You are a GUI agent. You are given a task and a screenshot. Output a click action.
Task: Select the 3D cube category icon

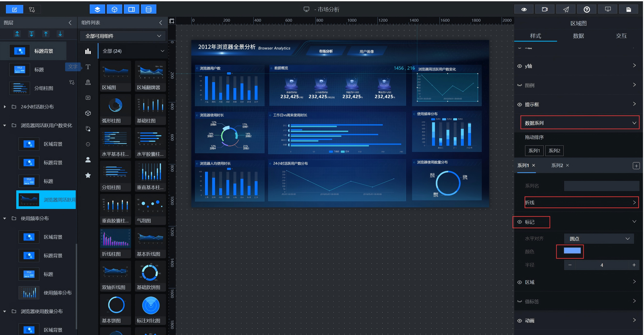click(x=88, y=113)
